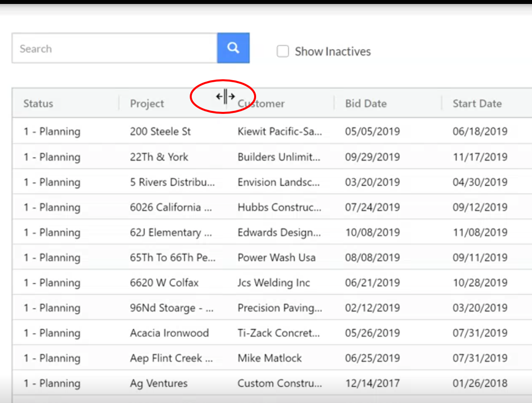Click start date 01/26/2018
Viewport: 532px width, 403px height.
[x=480, y=383]
